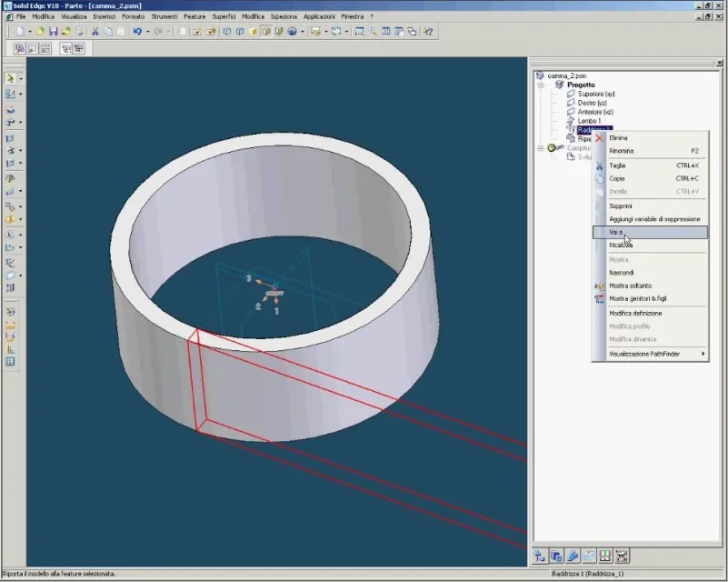728x582 pixels.
Task: Select Destro (yz) plane in tree
Action: [x=592, y=103]
